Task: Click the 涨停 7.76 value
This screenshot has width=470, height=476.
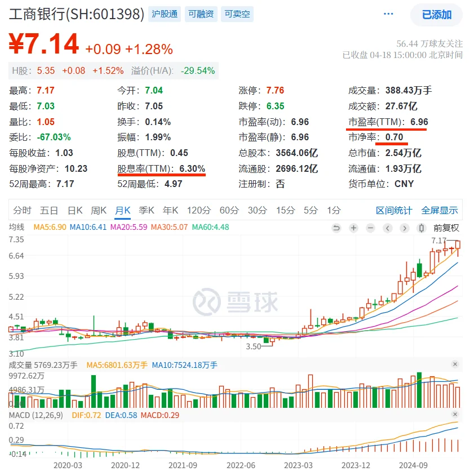Action: [275, 90]
